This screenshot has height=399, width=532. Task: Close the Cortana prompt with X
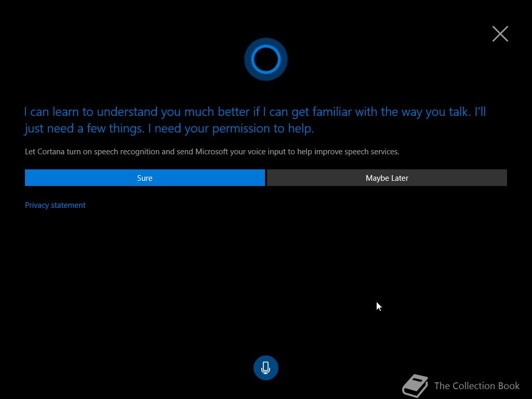click(500, 34)
